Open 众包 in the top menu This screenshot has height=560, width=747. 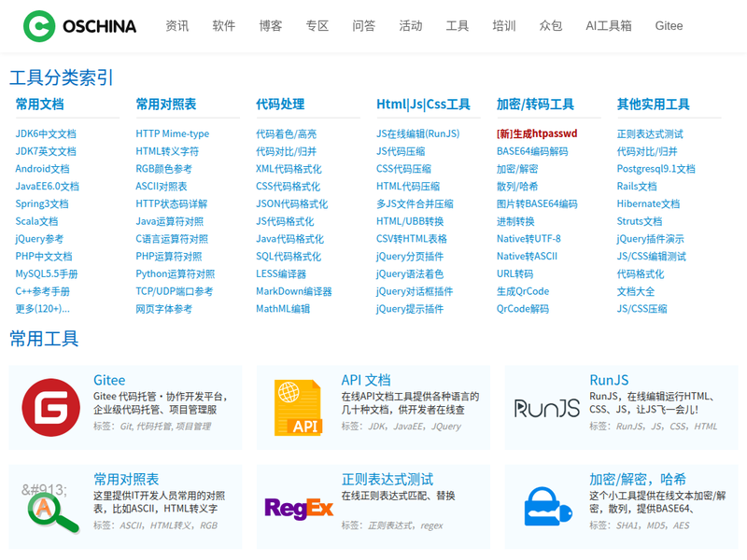(x=550, y=26)
